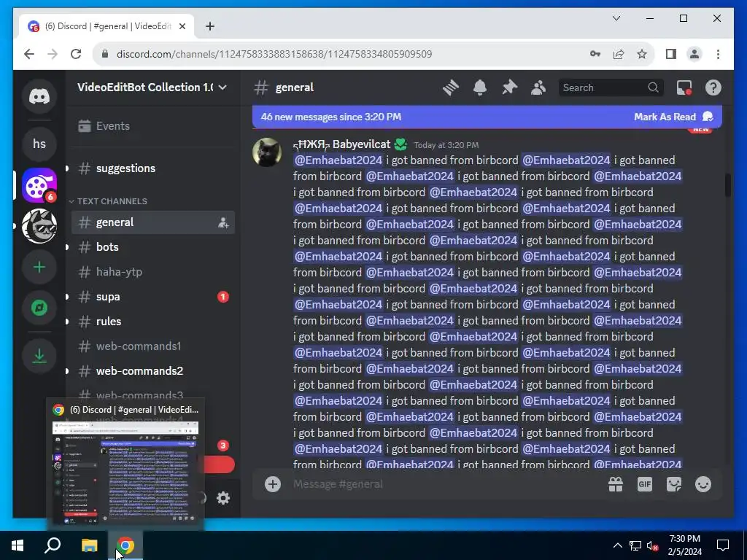Select the Discord #general browser tab
Viewport: 747px width, 560px height.
(107, 26)
